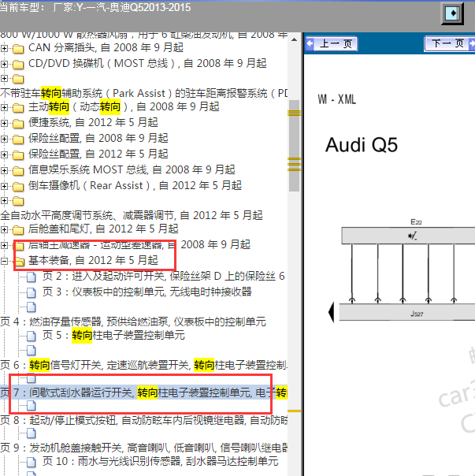Image resolution: width=475 pixels, height=476 pixels.
Task: Click folder icon of 信息娱乐系统 MOST 总线
Action: (18, 170)
